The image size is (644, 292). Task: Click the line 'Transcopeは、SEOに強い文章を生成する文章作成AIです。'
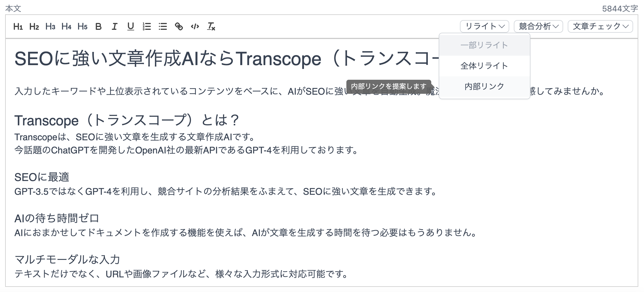coord(134,137)
